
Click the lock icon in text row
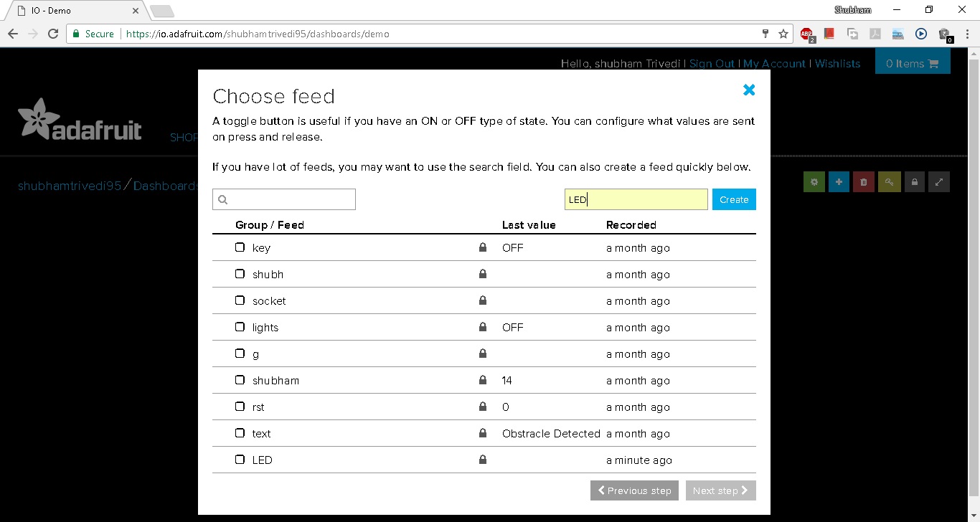483,433
